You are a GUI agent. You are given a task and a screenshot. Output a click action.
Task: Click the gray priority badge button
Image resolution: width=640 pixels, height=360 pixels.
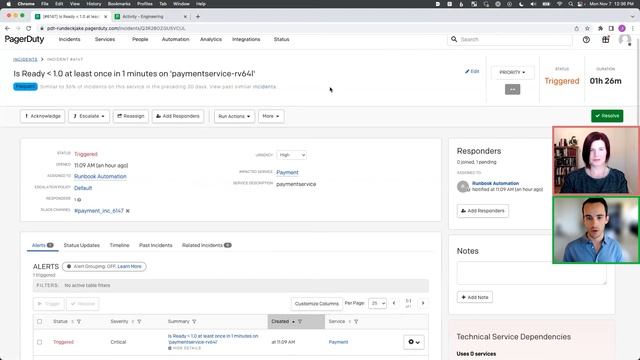click(x=512, y=89)
